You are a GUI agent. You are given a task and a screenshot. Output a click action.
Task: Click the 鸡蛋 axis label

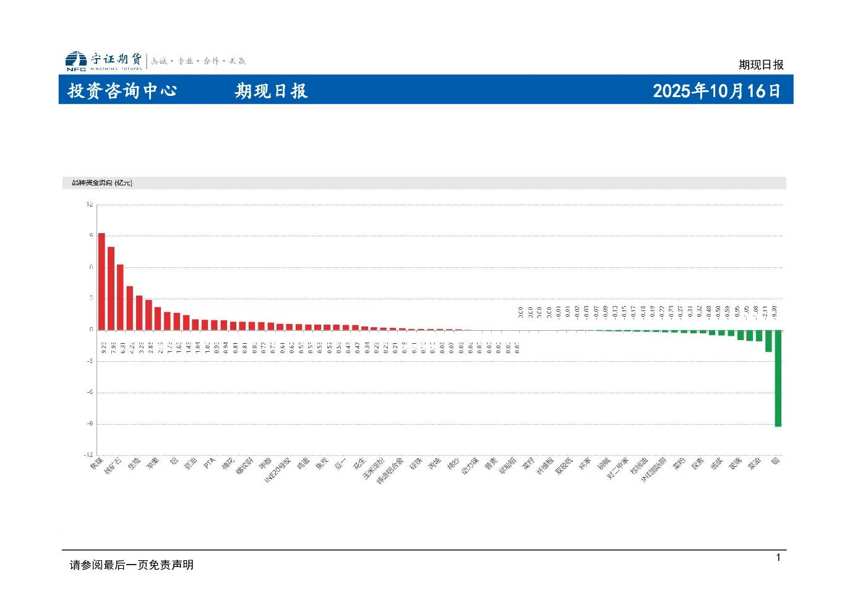point(303,464)
